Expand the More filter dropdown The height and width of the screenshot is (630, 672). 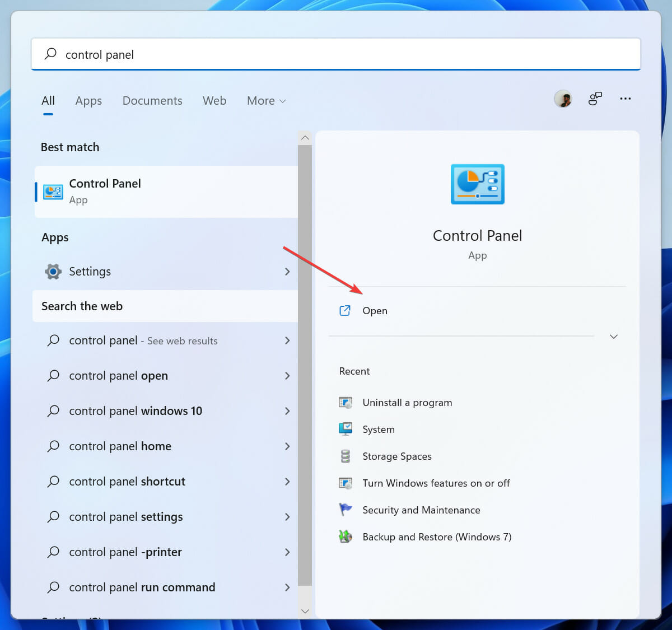[267, 101]
